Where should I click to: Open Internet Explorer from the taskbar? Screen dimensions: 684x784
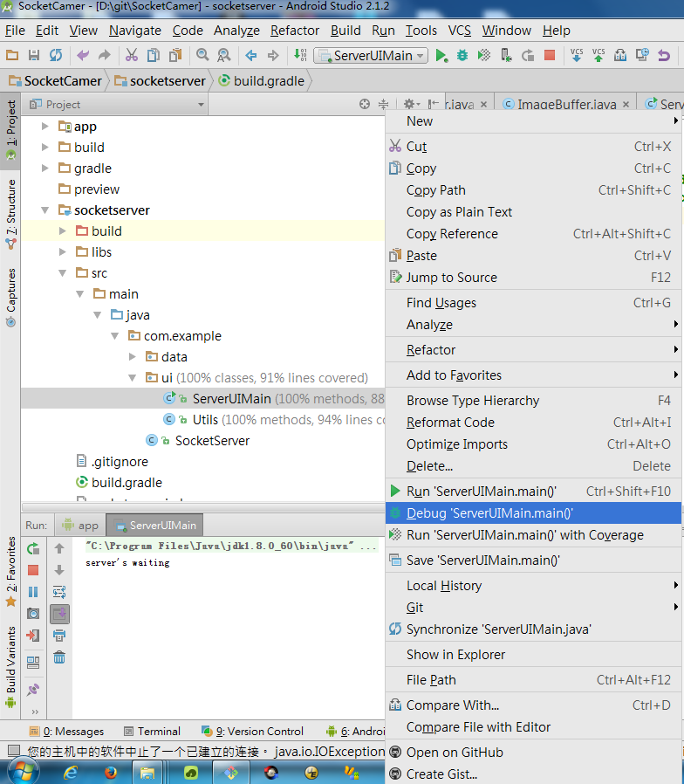click(70, 773)
